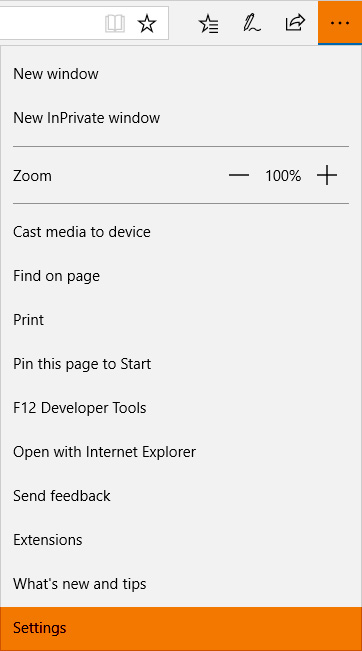Choose Pin this page to Start
Viewport: 362px width, 651px height.
(x=181, y=364)
